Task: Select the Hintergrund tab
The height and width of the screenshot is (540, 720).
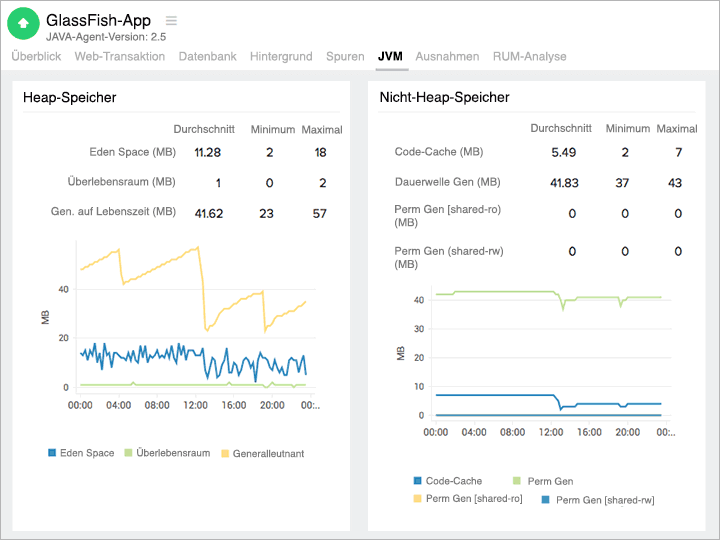Action: 281,57
